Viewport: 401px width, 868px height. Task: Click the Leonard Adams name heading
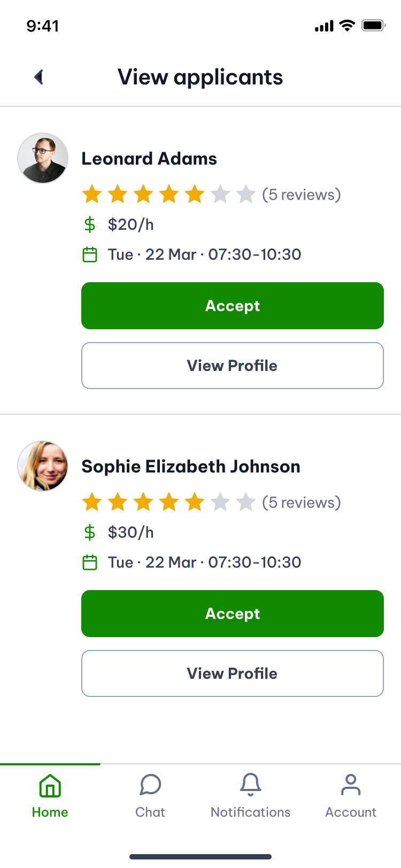point(149,159)
